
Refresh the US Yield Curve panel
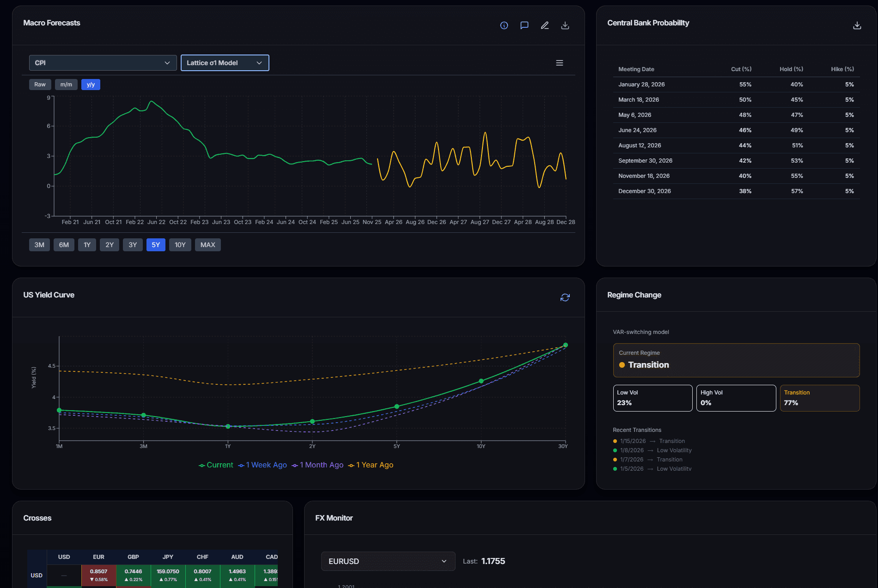(565, 297)
